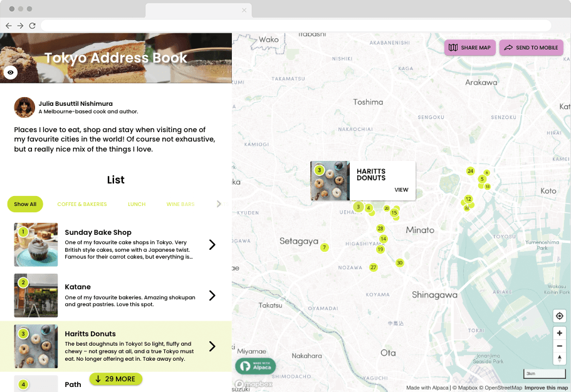This screenshot has width=571, height=392.
Task: Click the Tokyo Address Book heading
Action: click(x=116, y=58)
